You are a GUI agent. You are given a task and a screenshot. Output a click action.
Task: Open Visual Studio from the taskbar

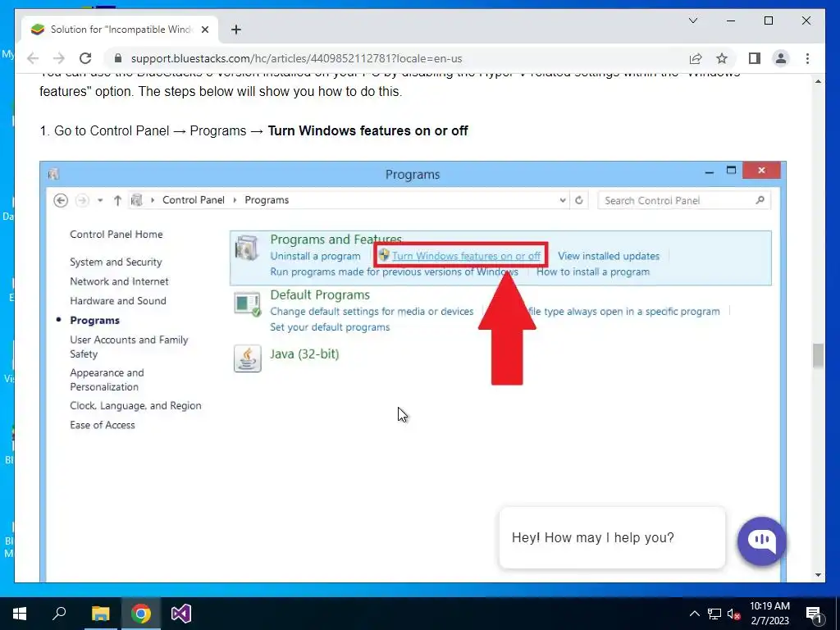pyautogui.click(x=181, y=614)
